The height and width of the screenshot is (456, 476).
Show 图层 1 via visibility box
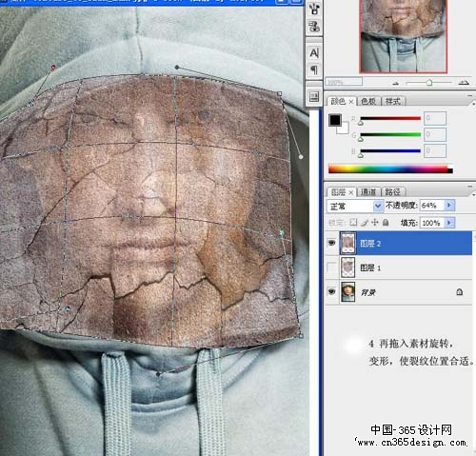(331, 268)
